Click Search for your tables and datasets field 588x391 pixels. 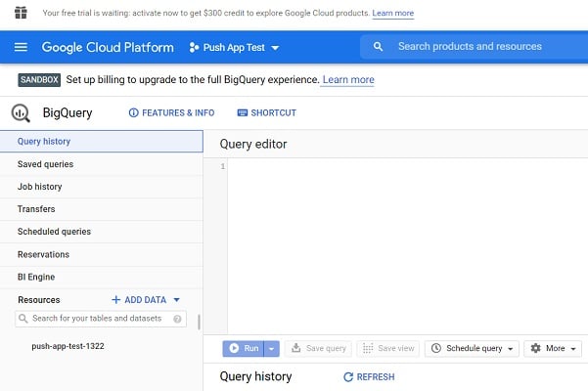(101, 319)
